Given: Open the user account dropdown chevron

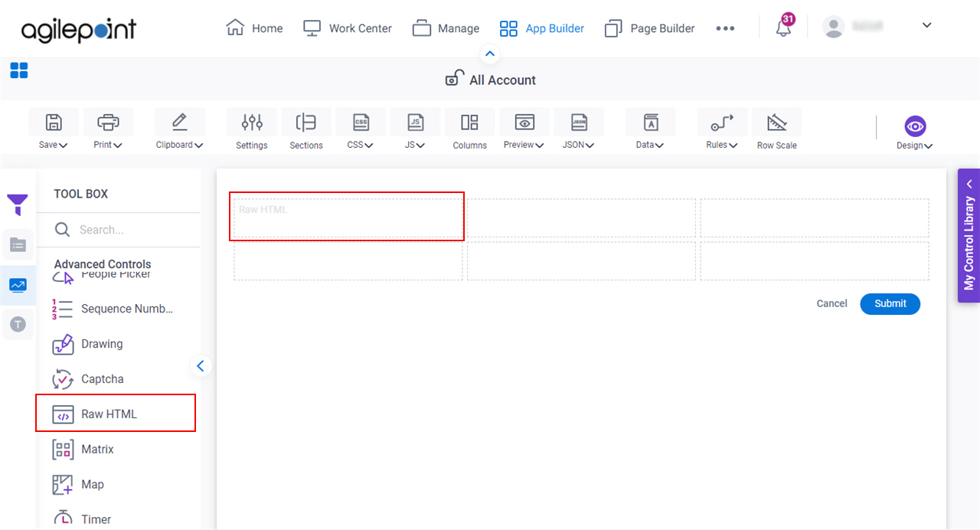Looking at the screenshot, I should pyautogui.click(x=926, y=25).
